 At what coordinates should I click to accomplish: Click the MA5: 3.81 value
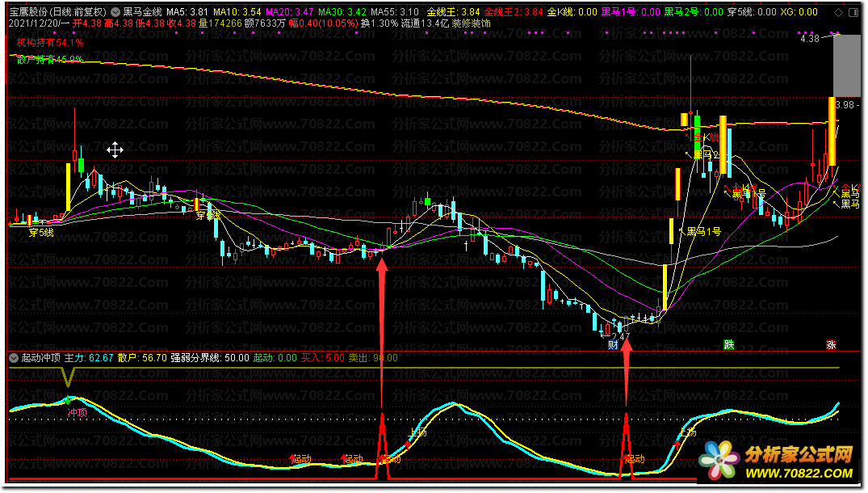187,11
